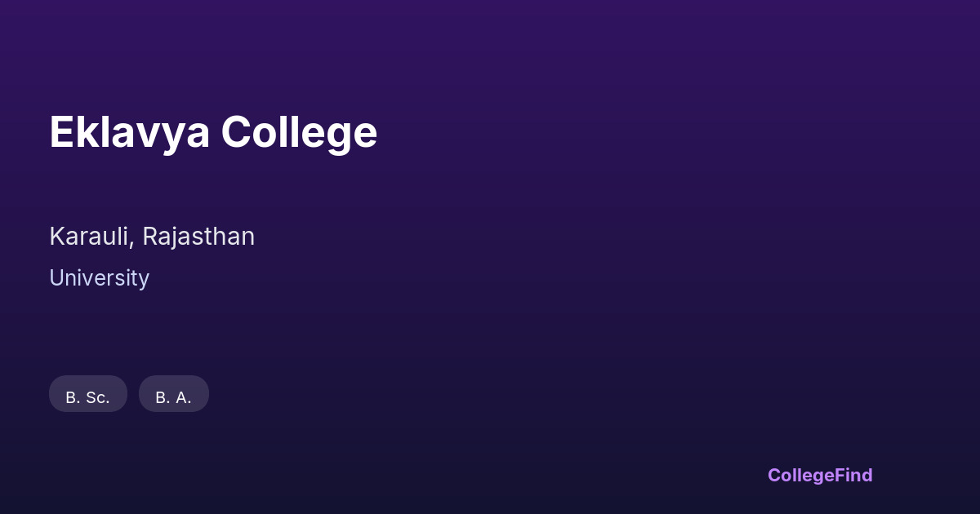Click the capital R in Rajasthan
The height and width of the screenshot is (514, 980).
pos(150,237)
